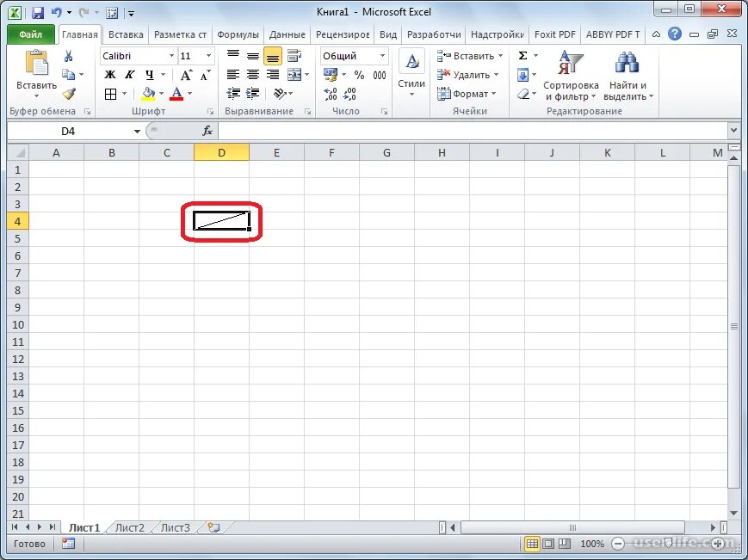The height and width of the screenshot is (560, 748).
Task: Click the Cut scissors icon
Action: point(68,56)
